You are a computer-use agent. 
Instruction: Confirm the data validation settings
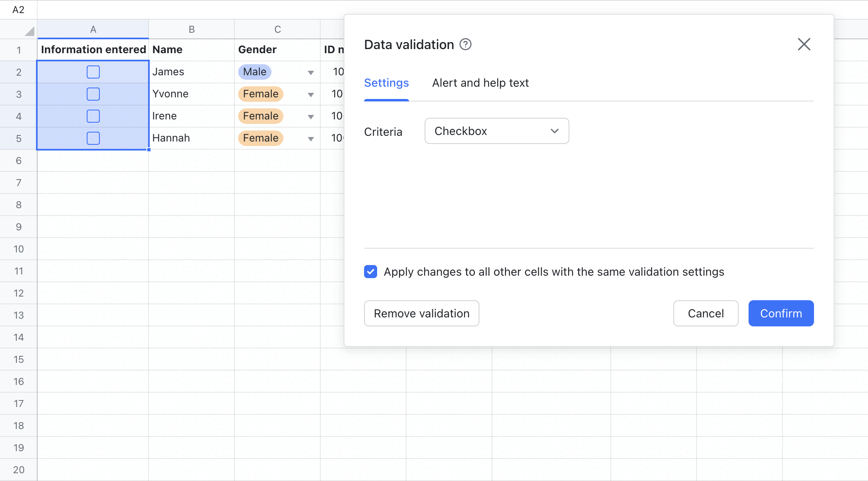781,313
